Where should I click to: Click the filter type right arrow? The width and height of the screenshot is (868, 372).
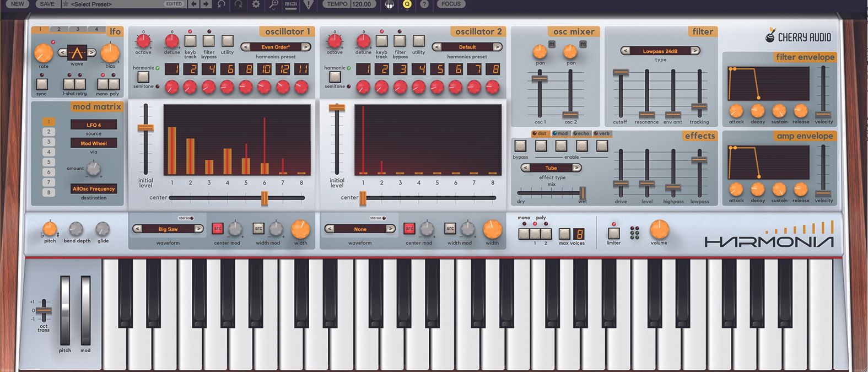696,51
